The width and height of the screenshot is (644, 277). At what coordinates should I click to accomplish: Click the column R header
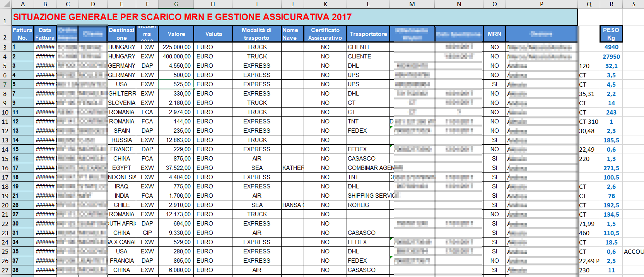[611, 4]
